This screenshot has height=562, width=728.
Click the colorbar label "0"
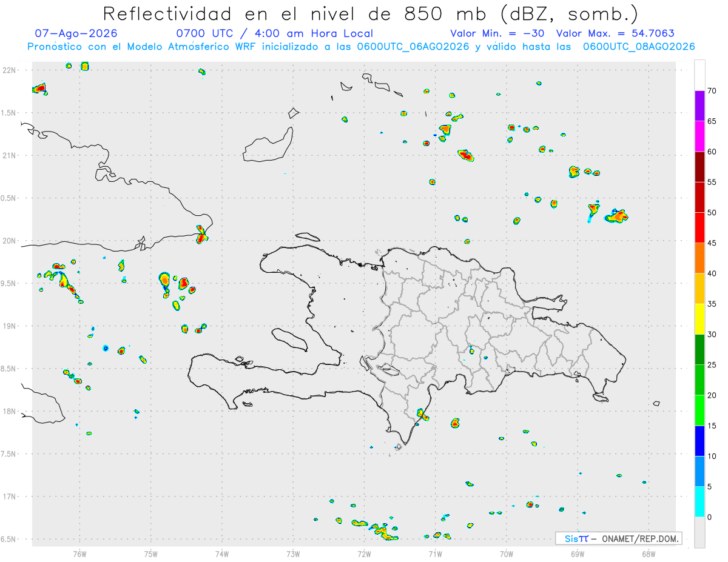click(x=709, y=517)
